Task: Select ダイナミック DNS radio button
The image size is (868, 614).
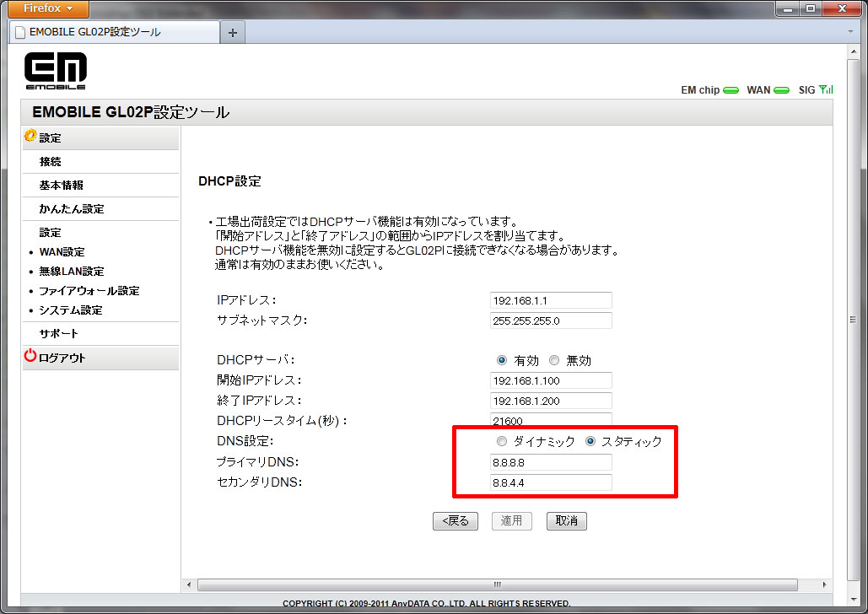Action: (502, 441)
